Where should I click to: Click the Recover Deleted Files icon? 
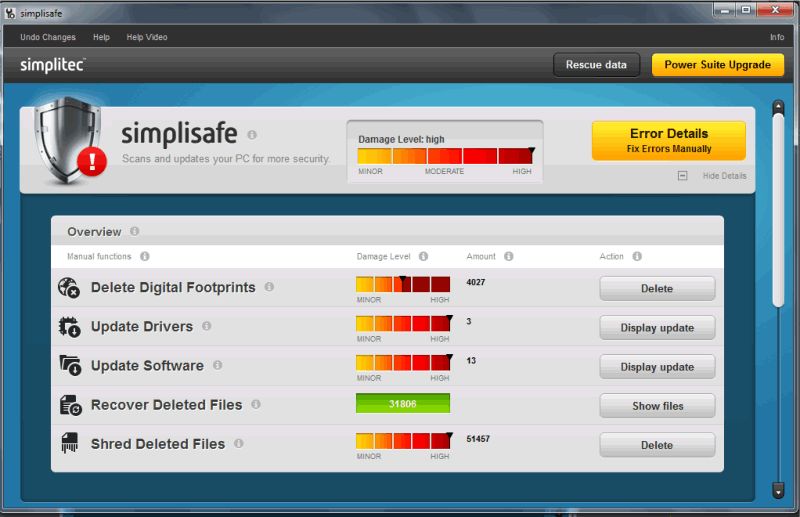(70, 405)
